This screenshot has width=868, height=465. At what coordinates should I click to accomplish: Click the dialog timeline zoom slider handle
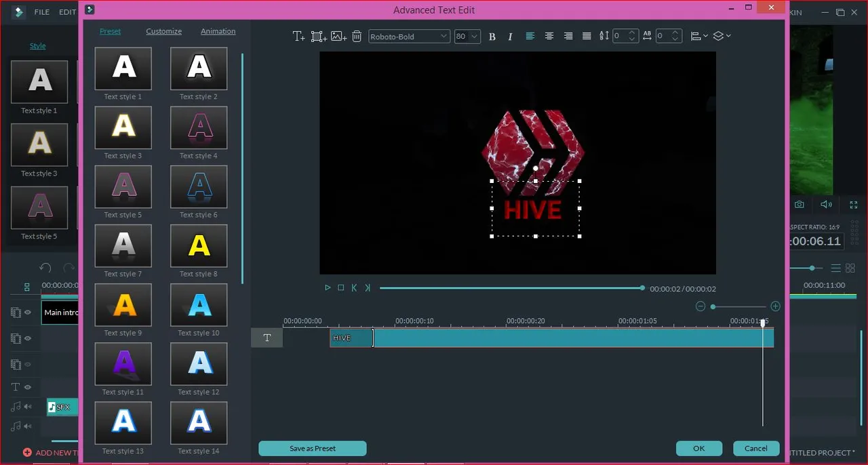pos(713,307)
